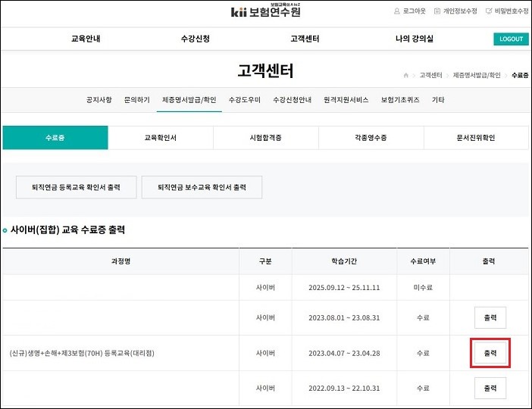This screenshot has width=532, height=409.
Task: Click course name (신규)생명+손해+제3보험(70H) 등록교육(대리점)
Action: pos(82,354)
